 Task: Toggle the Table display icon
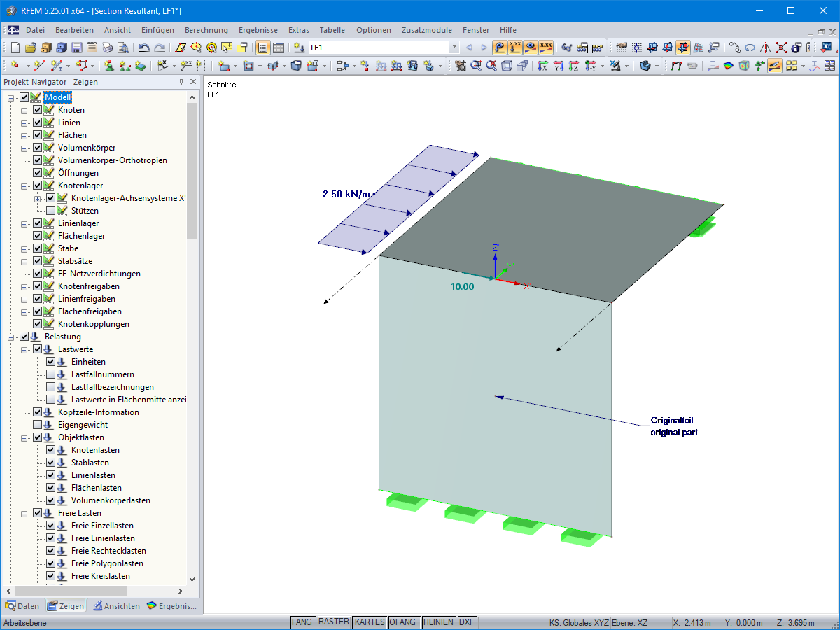tap(278, 48)
